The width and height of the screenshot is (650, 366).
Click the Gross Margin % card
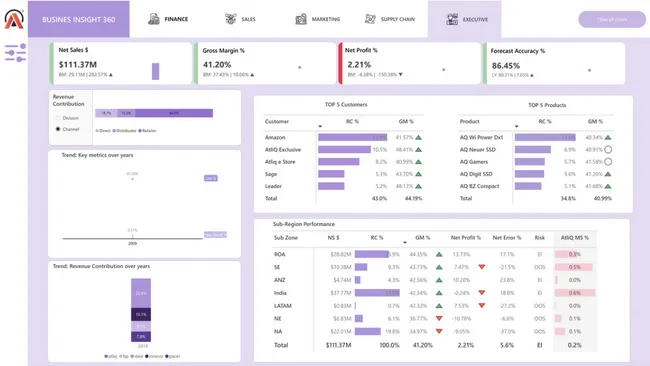coord(265,63)
